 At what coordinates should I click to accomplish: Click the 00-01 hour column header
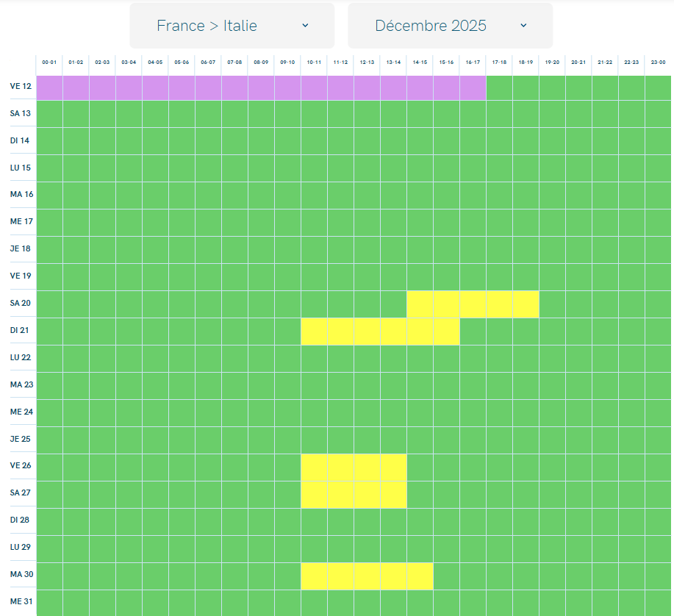[x=49, y=63]
